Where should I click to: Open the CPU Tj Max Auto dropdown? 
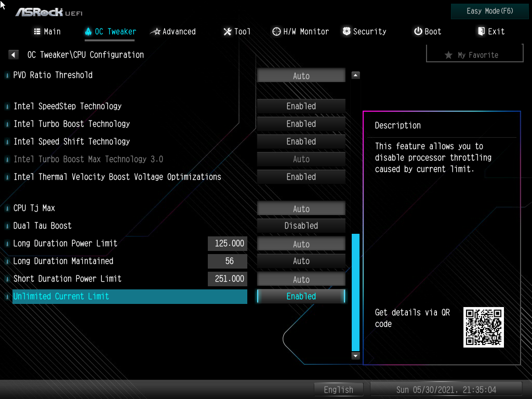[301, 208]
